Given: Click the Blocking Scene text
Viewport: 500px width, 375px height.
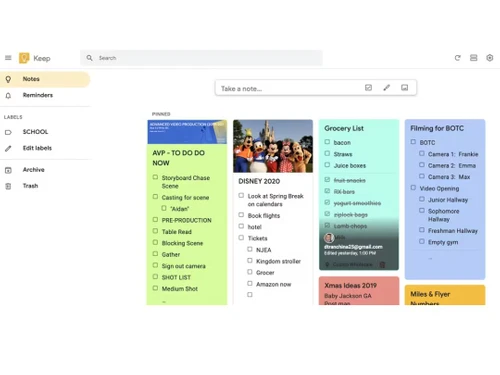Looking at the screenshot, I should coord(182,243).
